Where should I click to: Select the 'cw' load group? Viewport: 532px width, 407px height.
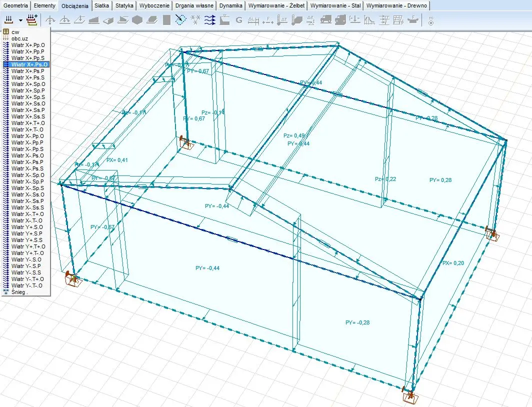point(15,32)
